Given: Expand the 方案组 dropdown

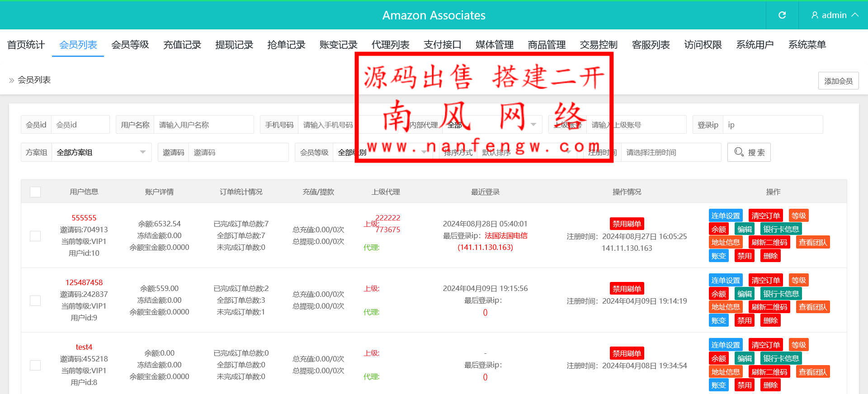Looking at the screenshot, I should tap(142, 152).
